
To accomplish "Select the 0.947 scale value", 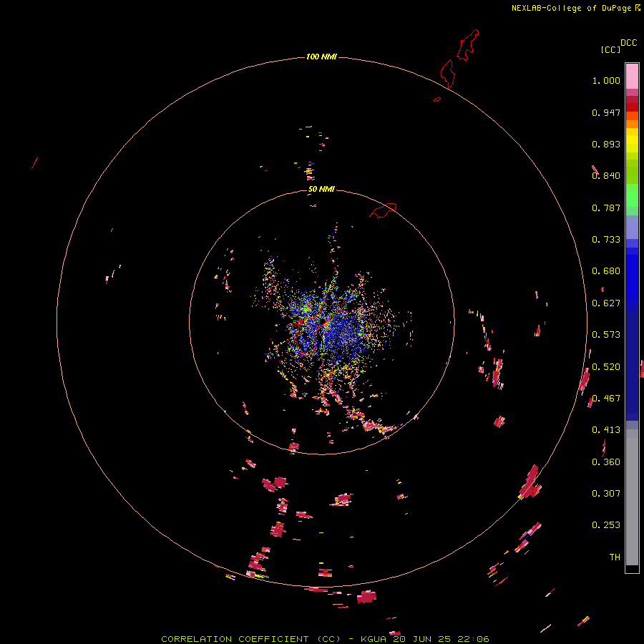I will click(606, 112).
